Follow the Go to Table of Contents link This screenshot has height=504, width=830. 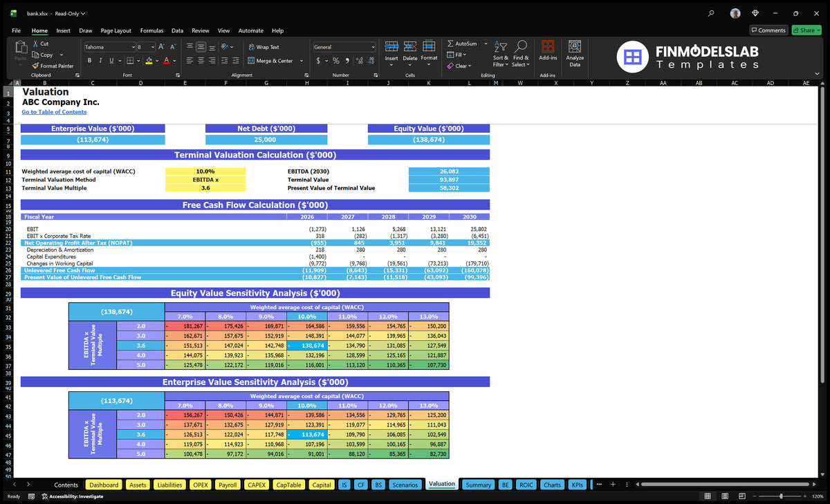(54, 112)
